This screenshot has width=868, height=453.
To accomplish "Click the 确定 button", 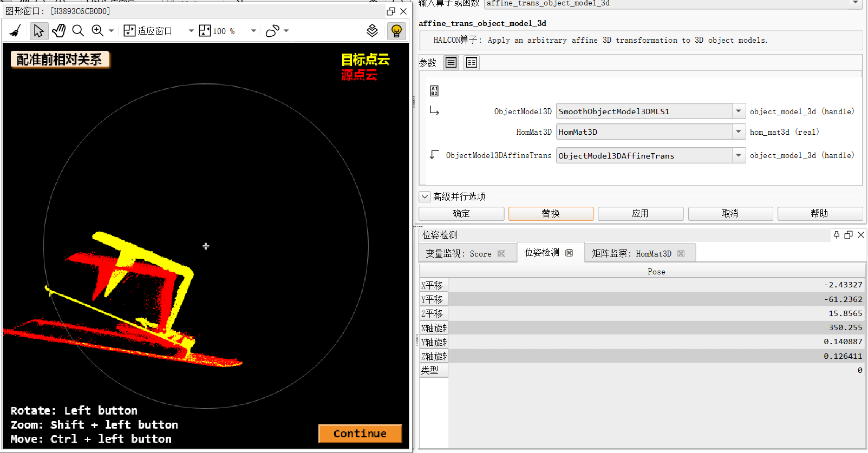I will [461, 214].
